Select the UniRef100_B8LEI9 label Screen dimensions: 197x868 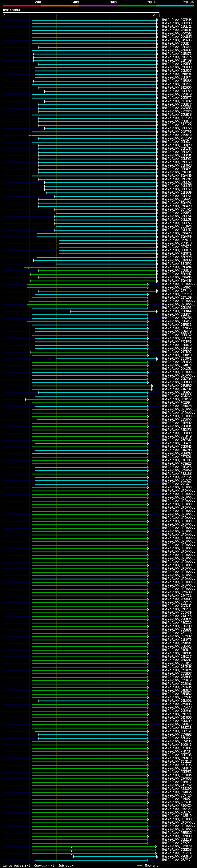pos(176,839)
